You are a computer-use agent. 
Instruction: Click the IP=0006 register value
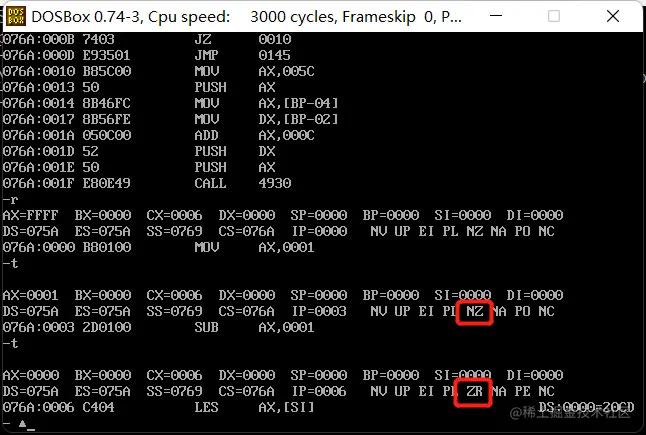click(319, 391)
